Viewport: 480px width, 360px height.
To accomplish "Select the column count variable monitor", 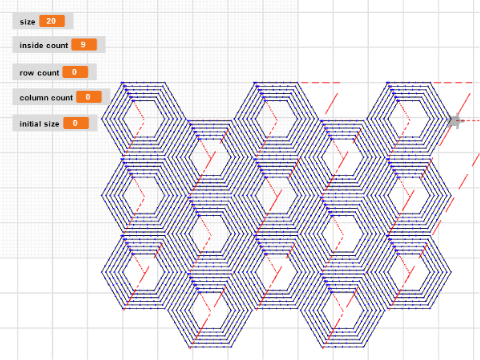I will coord(61,97).
